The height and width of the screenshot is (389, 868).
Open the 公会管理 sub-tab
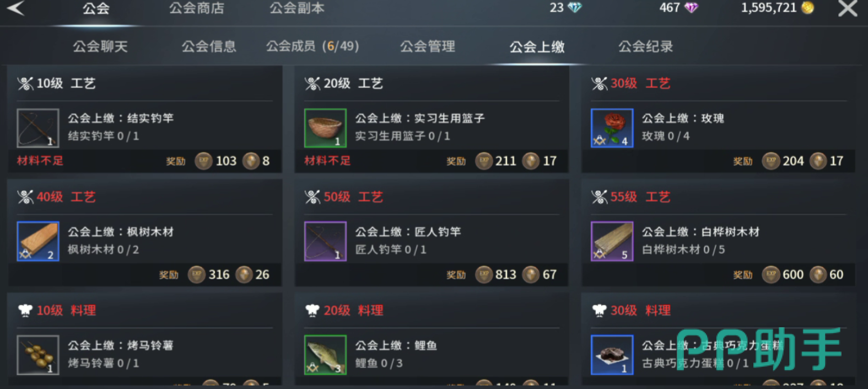coord(428,46)
